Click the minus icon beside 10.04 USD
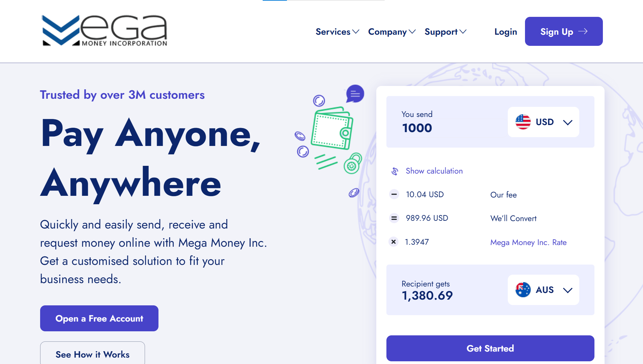The height and width of the screenshot is (364, 643). coord(394,194)
